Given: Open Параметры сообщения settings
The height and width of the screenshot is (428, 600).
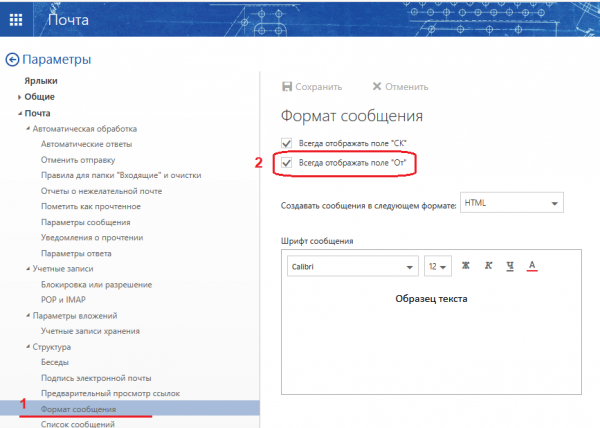Looking at the screenshot, I should pyautogui.click(x=86, y=222).
